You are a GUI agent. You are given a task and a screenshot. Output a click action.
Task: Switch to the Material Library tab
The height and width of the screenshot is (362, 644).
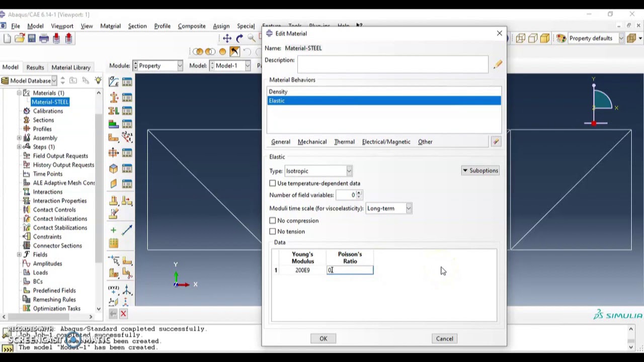click(x=71, y=67)
